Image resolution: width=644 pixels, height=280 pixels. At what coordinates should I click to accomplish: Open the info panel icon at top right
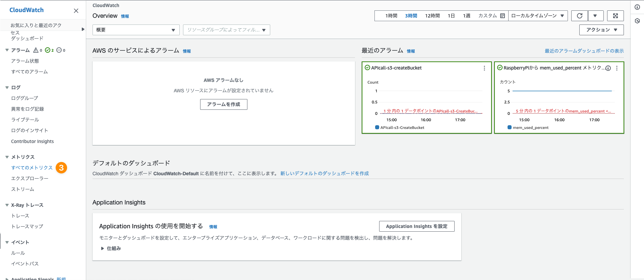click(x=637, y=7)
